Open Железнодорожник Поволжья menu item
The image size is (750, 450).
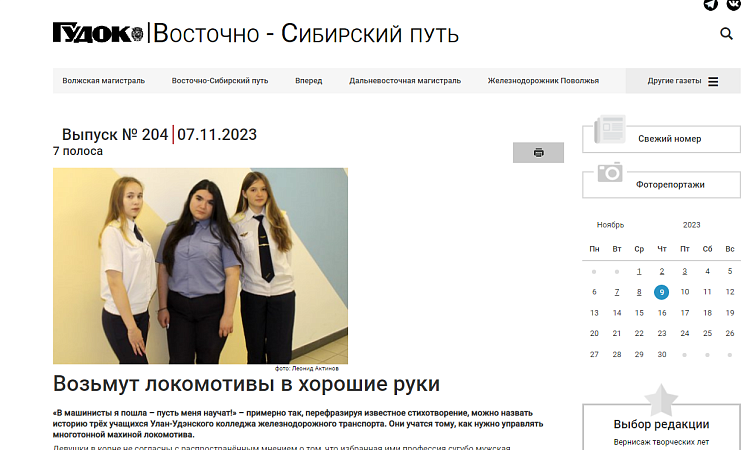[543, 81]
